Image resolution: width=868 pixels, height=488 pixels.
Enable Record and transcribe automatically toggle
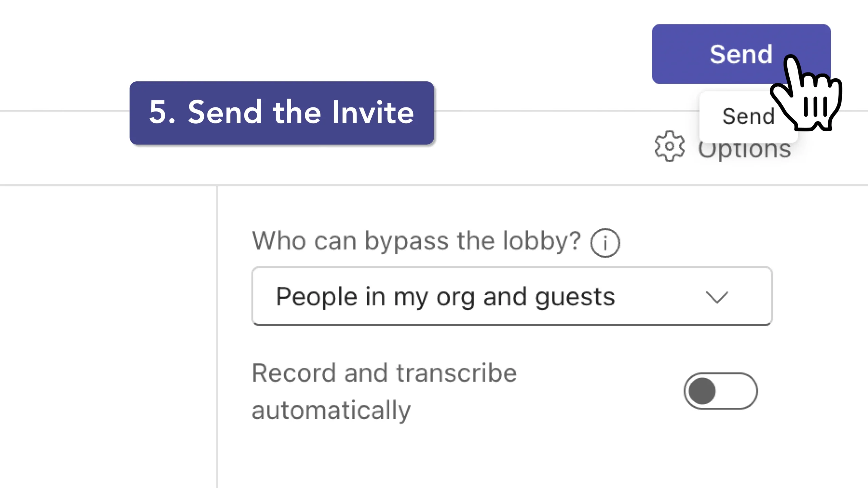(x=721, y=391)
